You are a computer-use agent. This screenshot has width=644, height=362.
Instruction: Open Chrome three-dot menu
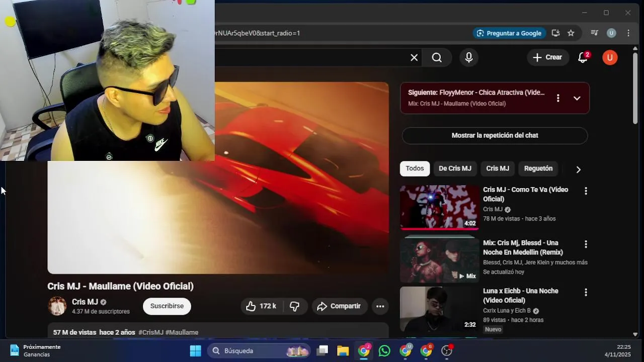click(x=628, y=33)
